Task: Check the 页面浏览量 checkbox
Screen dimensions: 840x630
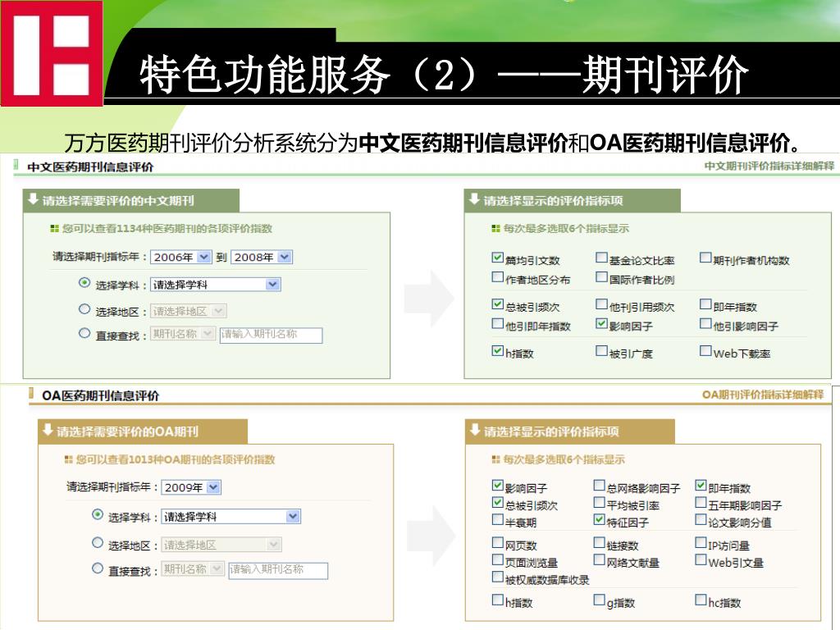Action: [497, 559]
